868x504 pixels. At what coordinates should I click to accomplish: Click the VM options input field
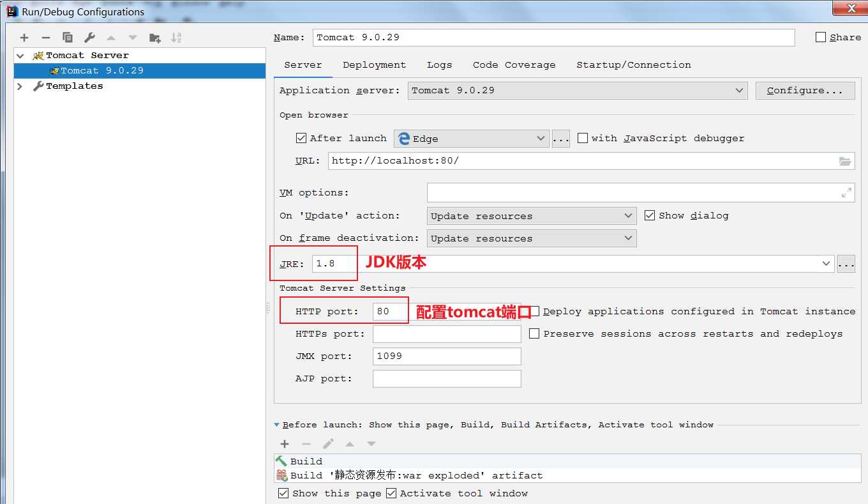tap(641, 192)
